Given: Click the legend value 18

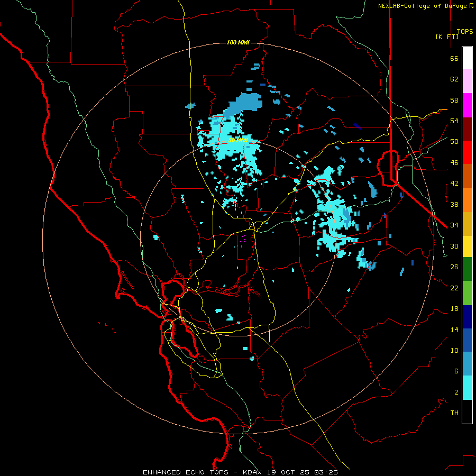Looking at the screenshot, I should [x=454, y=309].
